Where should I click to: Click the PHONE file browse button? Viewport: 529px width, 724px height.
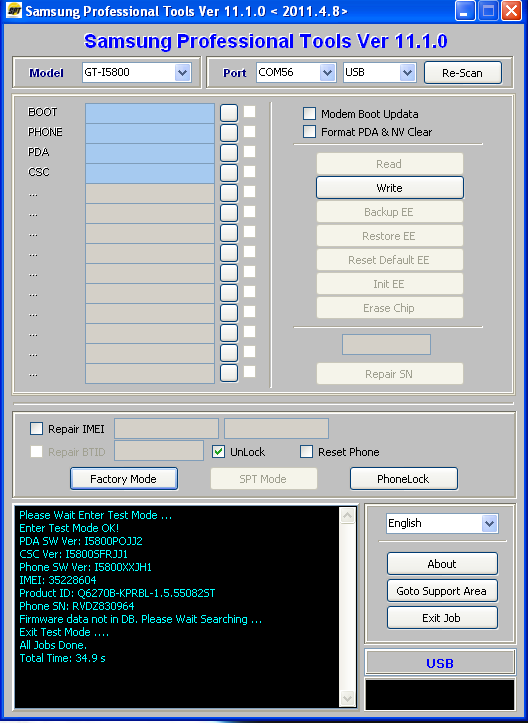click(x=229, y=133)
